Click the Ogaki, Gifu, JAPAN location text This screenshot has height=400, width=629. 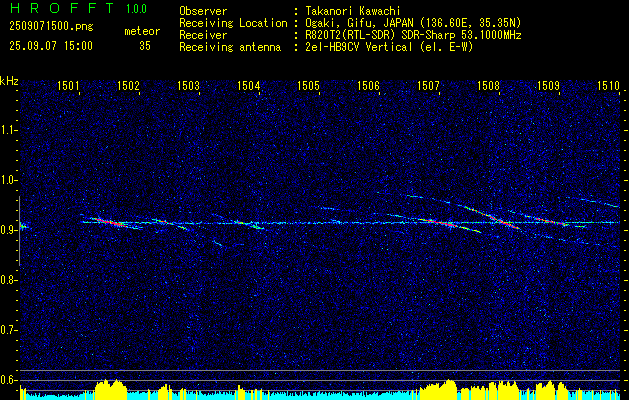[x=413, y=23]
